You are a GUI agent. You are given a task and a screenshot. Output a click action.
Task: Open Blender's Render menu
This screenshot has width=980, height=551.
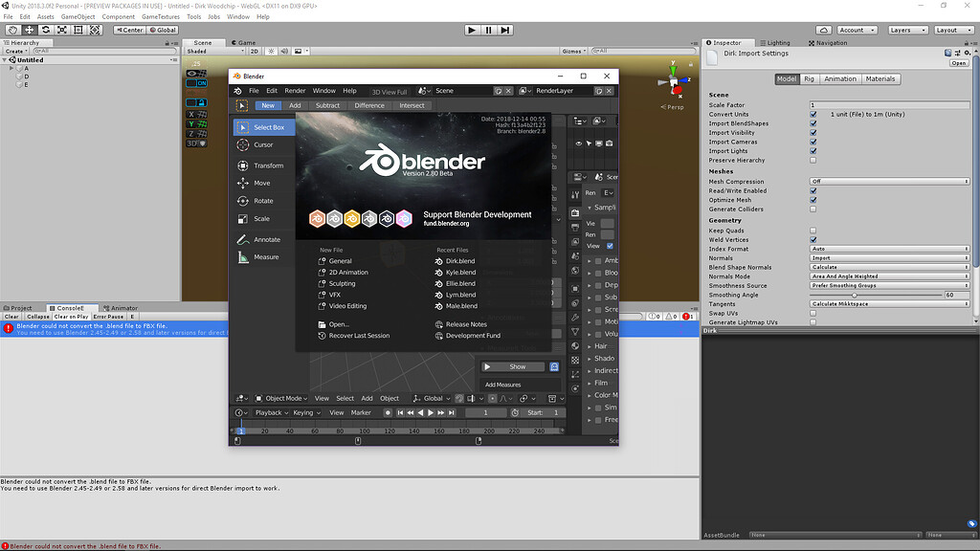[x=295, y=91]
